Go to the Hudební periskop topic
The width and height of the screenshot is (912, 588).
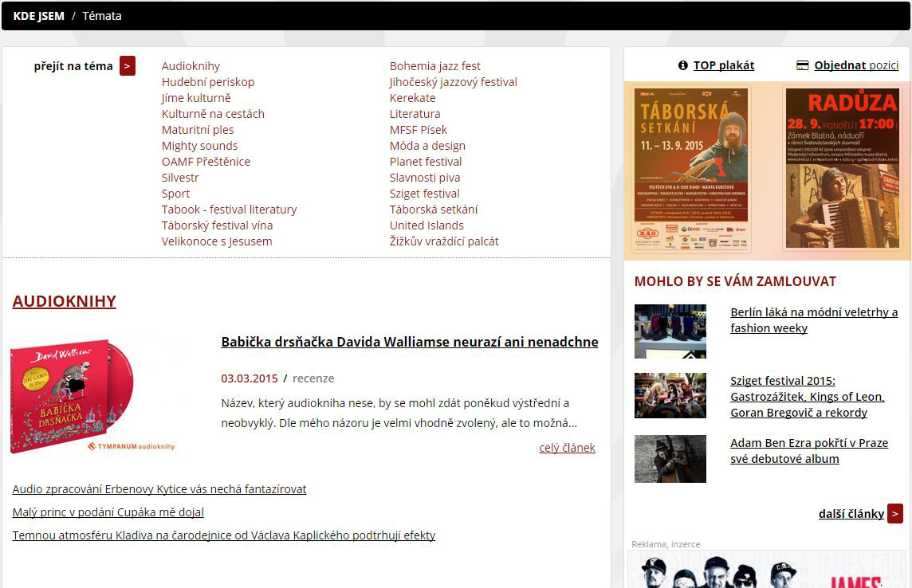coord(208,82)
